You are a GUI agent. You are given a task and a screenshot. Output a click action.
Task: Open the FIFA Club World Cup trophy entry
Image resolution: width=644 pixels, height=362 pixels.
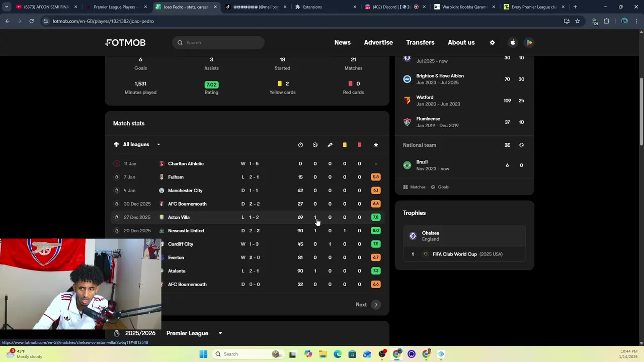[x=464, y=254]
